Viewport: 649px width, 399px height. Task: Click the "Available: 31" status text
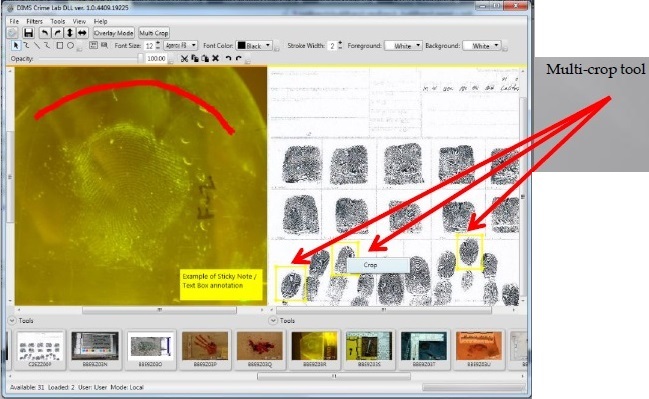pyautogui.click(x=27, y=387)
